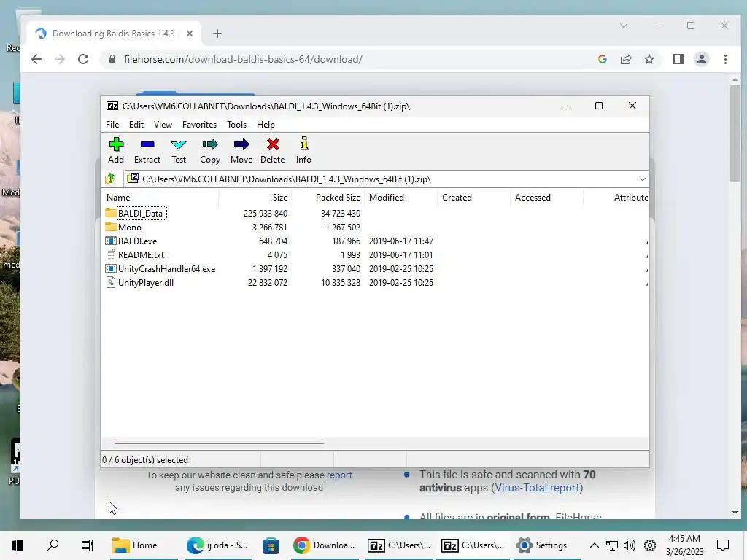Open the View menu

[163, 124]
